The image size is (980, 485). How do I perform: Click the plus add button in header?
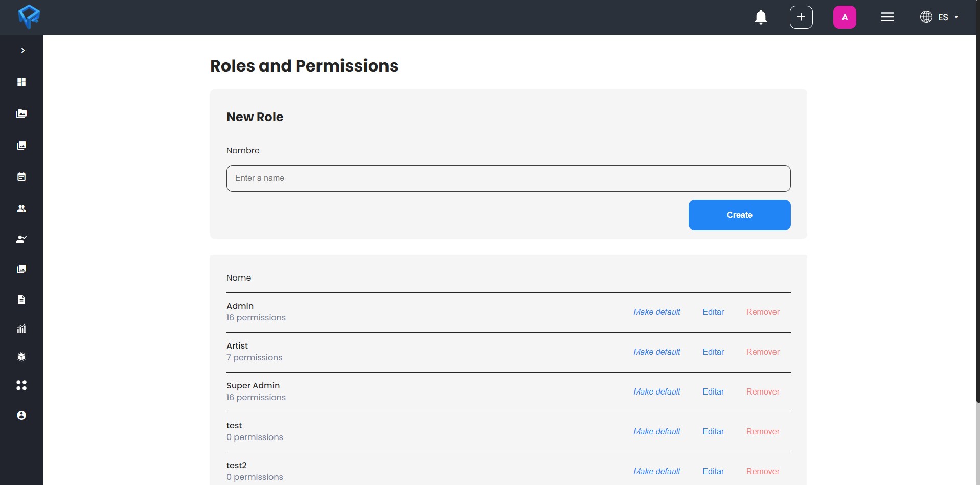[x=801, y=17]
